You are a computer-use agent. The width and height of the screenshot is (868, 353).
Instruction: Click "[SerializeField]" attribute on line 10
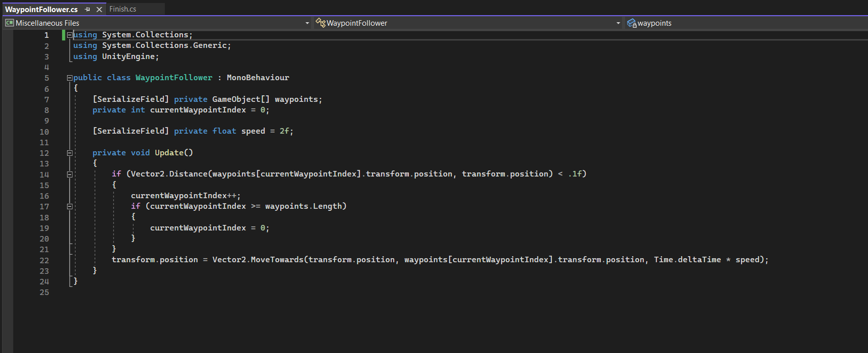point(131,131)
